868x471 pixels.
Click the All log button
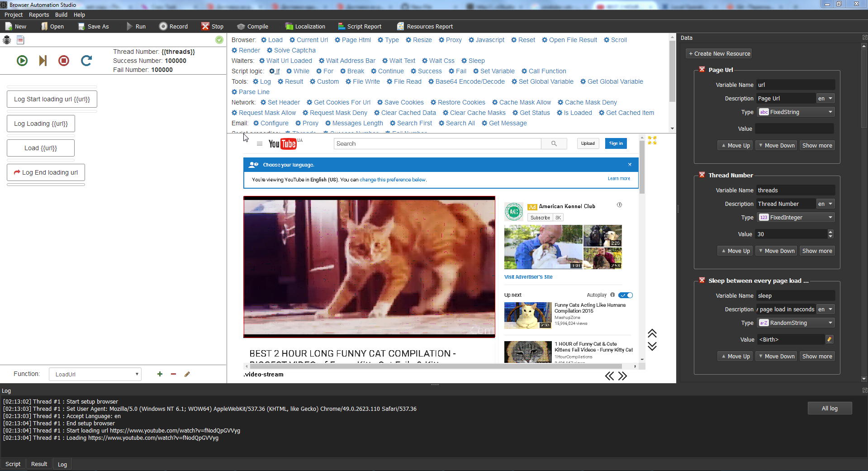[830, 408]
